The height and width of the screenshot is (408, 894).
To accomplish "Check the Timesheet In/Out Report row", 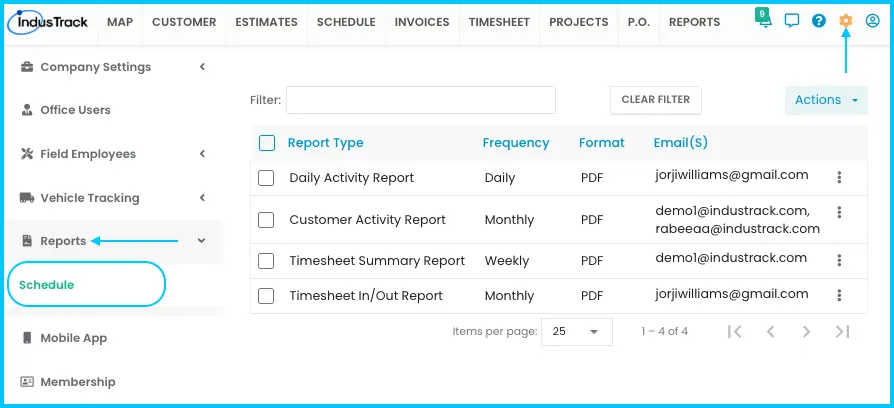I will tap(266, 296).
